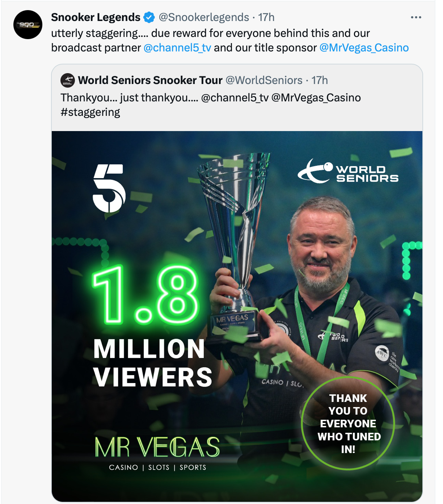Open the Snooker Legends display name

[96, 17]
